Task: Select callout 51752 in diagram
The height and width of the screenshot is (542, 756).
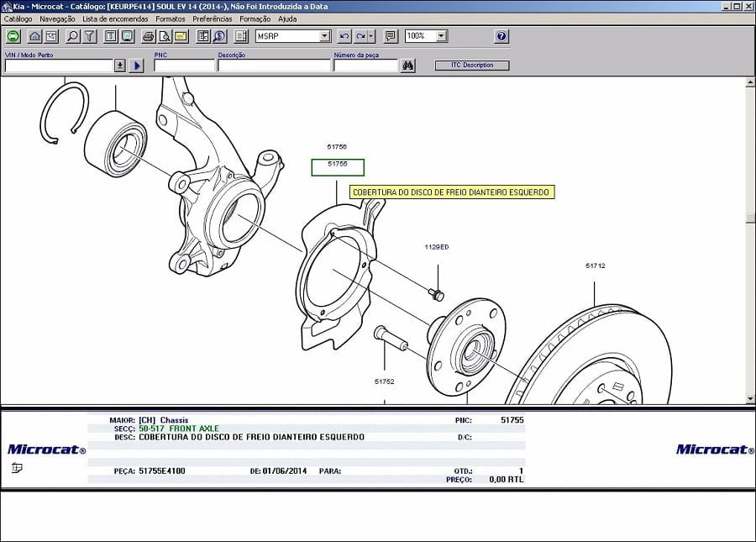Action: click(384, 382)
